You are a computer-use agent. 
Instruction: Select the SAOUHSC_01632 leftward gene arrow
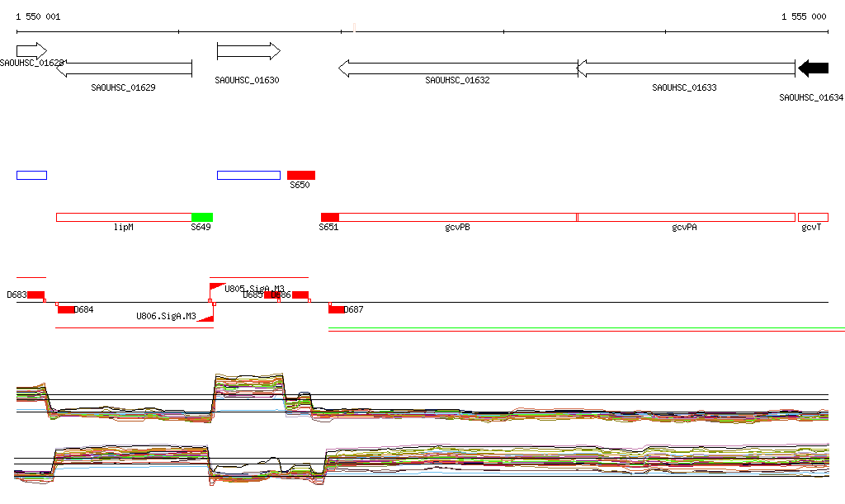tap(458, 68)
